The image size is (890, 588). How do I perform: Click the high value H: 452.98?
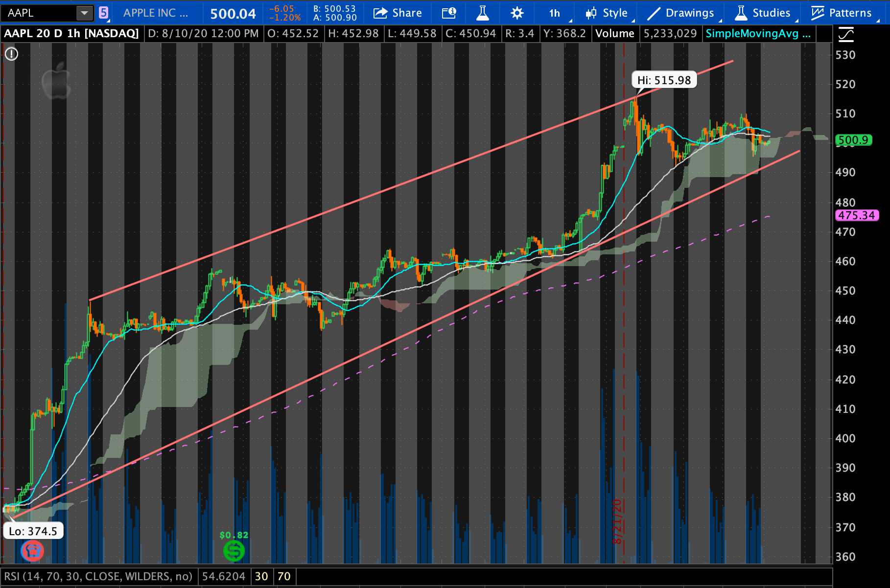click(353, 34)
